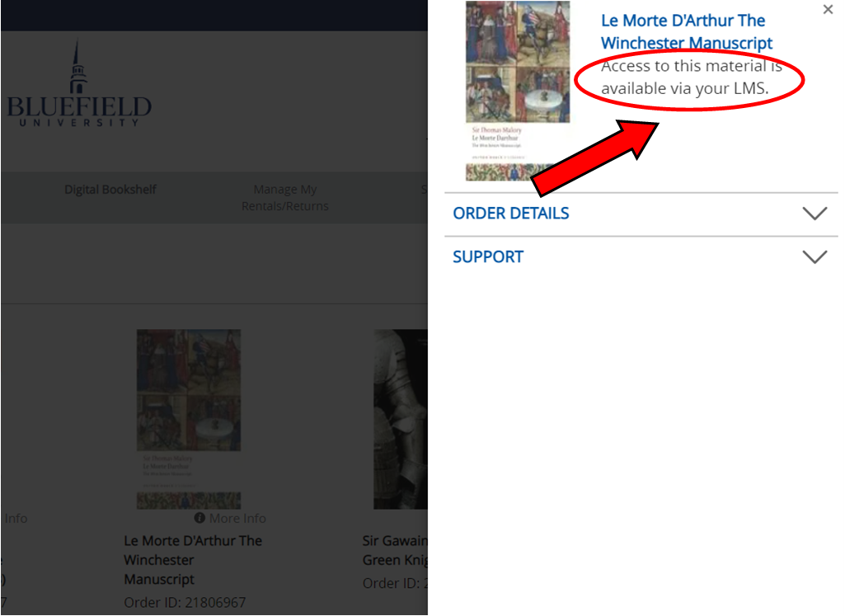Click Le Morte D'Arthur cover in bookshelf
Screen dimensions: 845x616
click(189, 419)
